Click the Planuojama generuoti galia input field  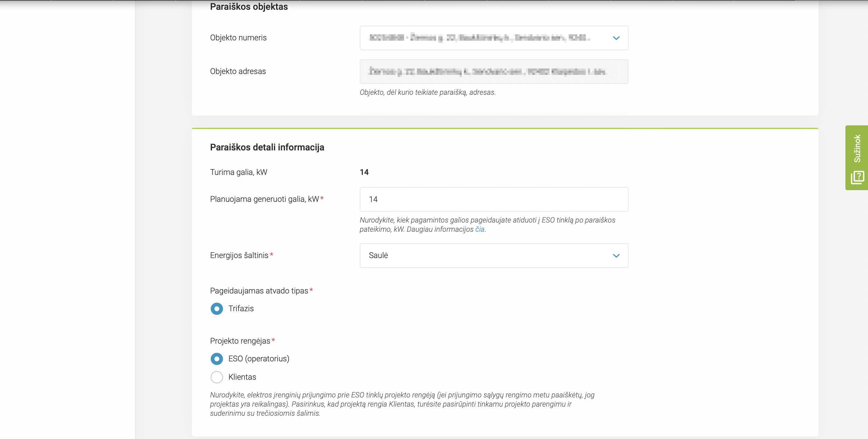tap(494, 199)
